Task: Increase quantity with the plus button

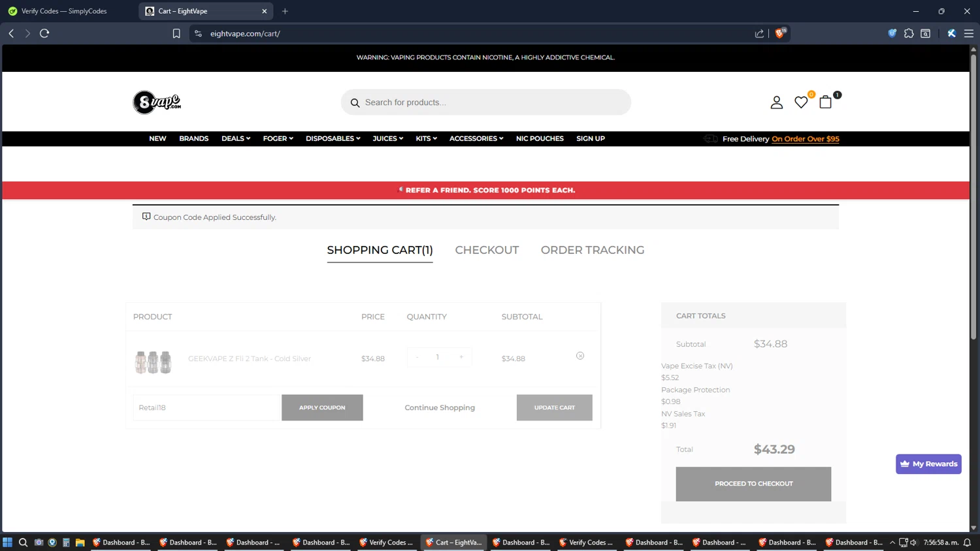Action: (461, 357)
